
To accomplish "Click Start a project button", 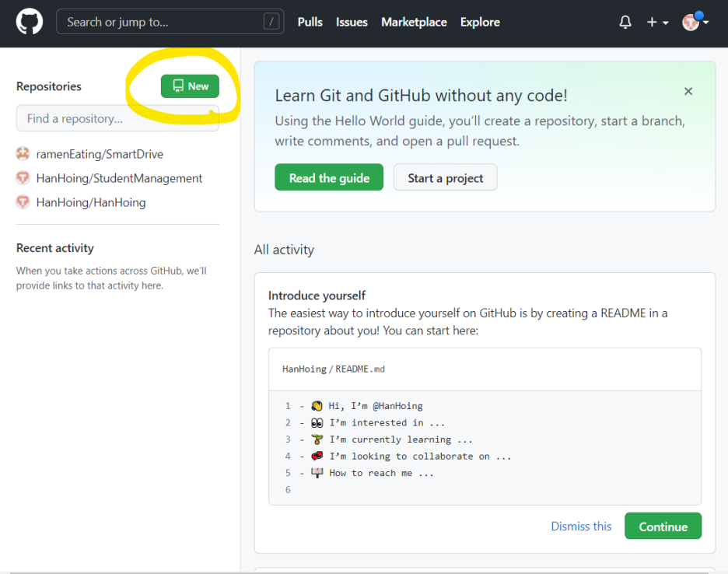I will pyautogui.click(x=445, y=177).
